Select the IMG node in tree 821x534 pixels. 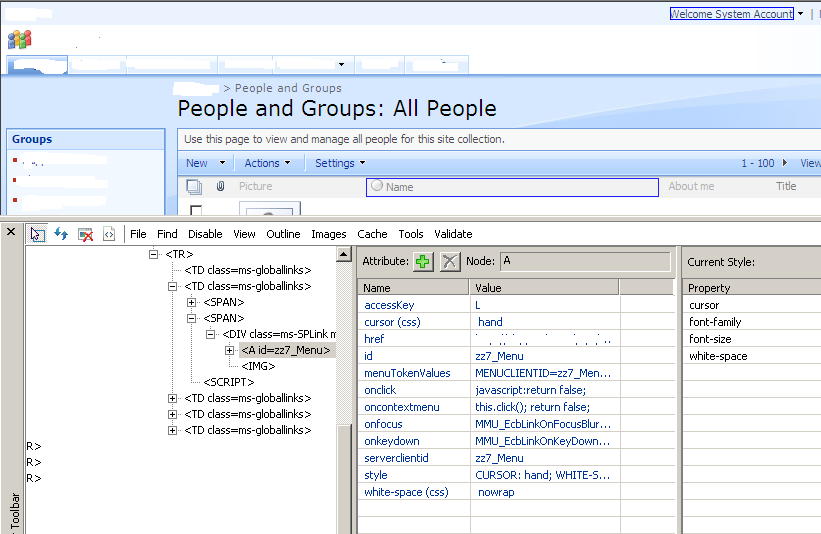click(x=258, y=366)
